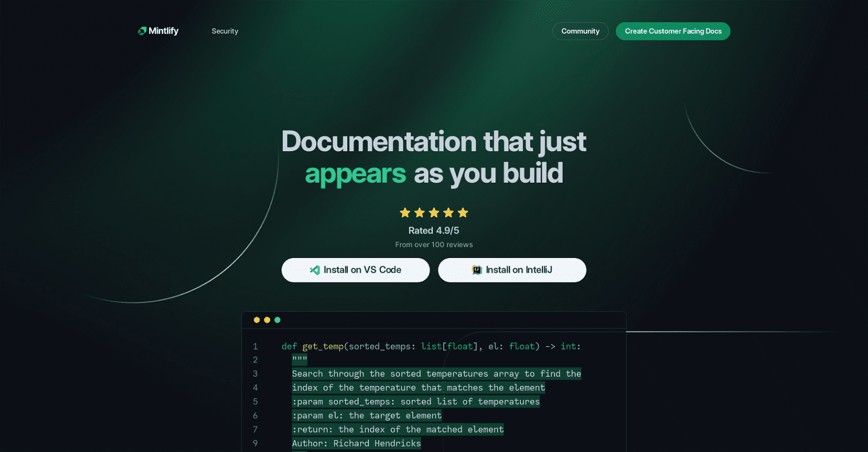
Task: Click the first yellow window dot
Action: pos(257,320)
